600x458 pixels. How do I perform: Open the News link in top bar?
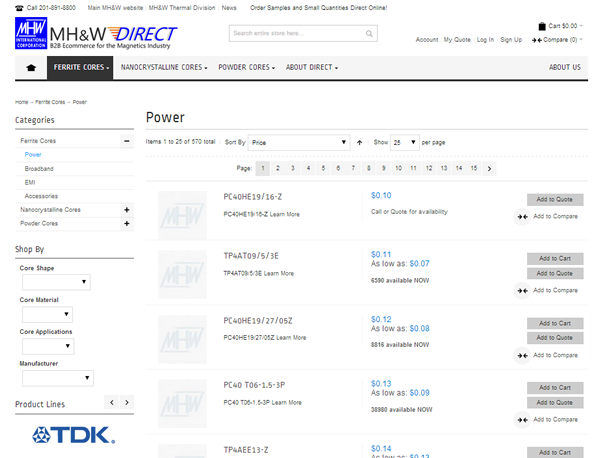pos(229,8)
